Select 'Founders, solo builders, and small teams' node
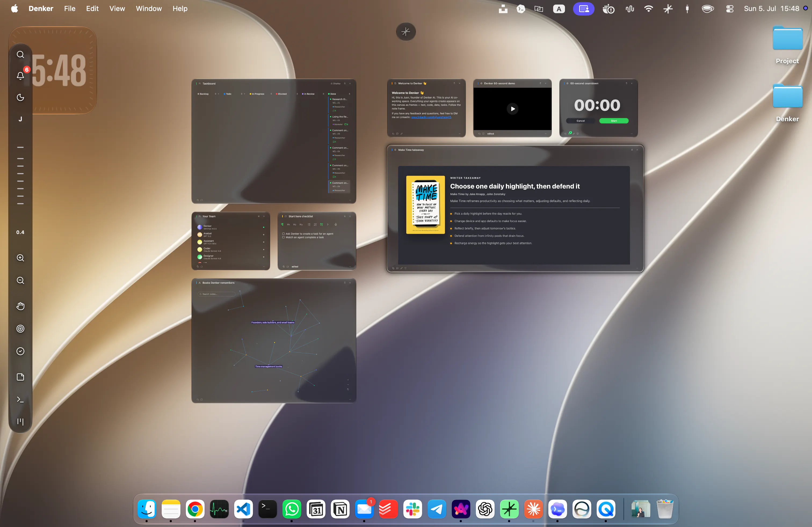 [273, 323]
